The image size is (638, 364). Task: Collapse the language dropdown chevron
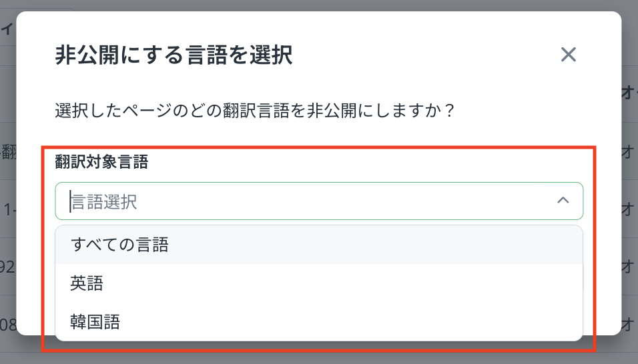point(563,201)
